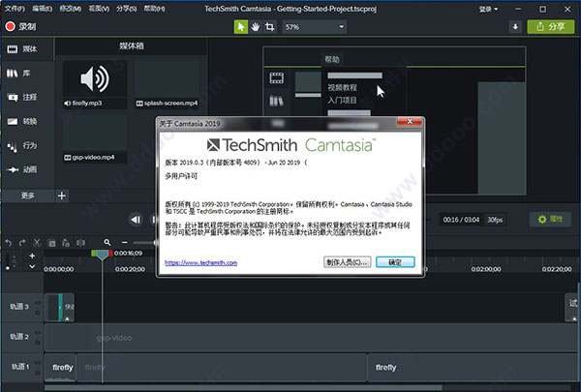
Task: Click the 0:02:00;00 mark on the ruler
Action: click(x=486, y=269)
